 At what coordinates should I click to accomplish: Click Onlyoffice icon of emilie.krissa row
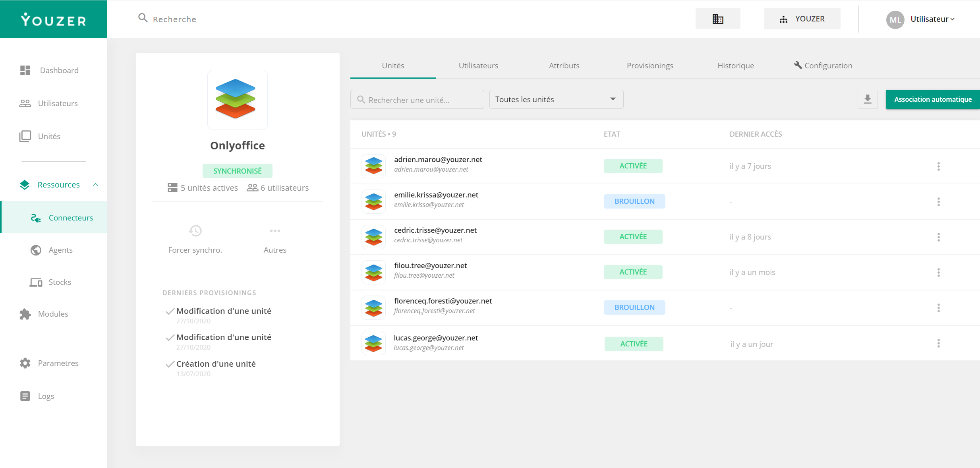pos(373,201)
